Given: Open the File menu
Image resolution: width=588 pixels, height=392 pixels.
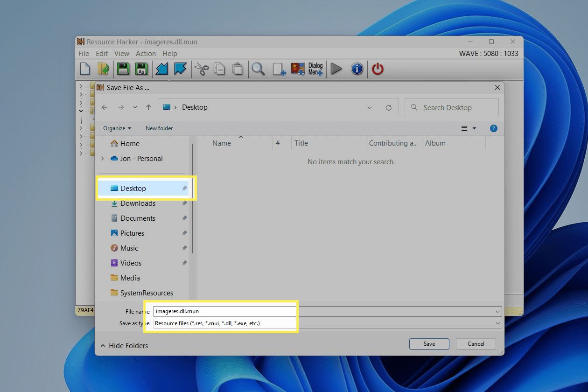Looking at the screenshot, I should point(84,54).
